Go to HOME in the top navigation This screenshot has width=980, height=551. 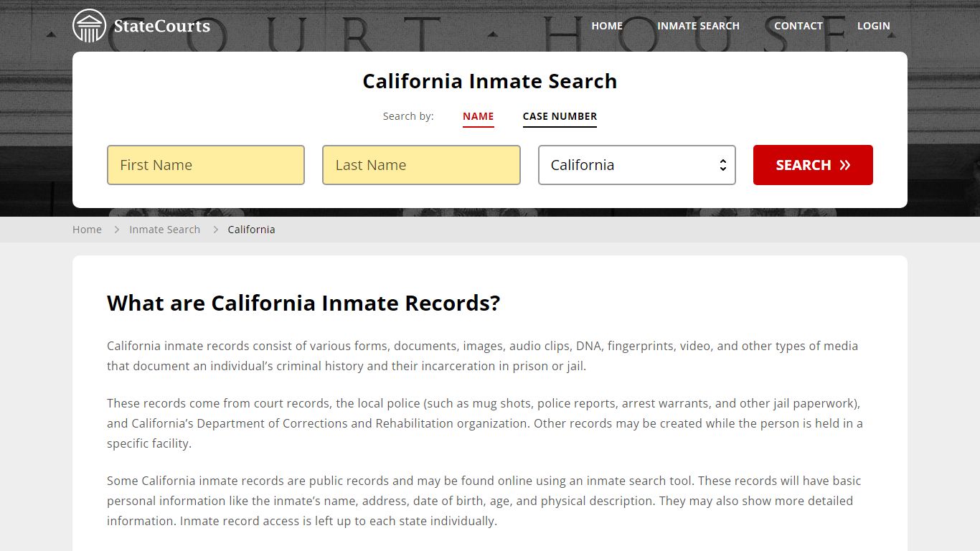click(x=606, y=26)
